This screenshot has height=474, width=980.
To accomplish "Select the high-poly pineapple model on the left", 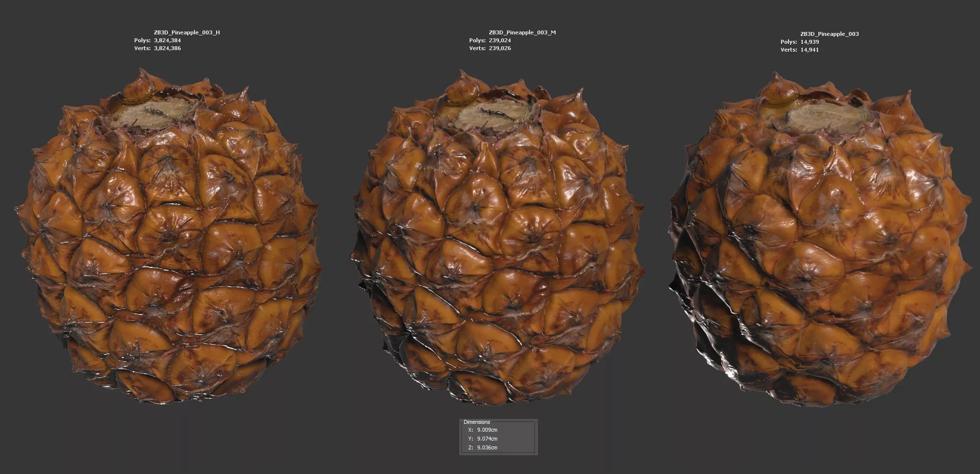I will pos(167,246).
